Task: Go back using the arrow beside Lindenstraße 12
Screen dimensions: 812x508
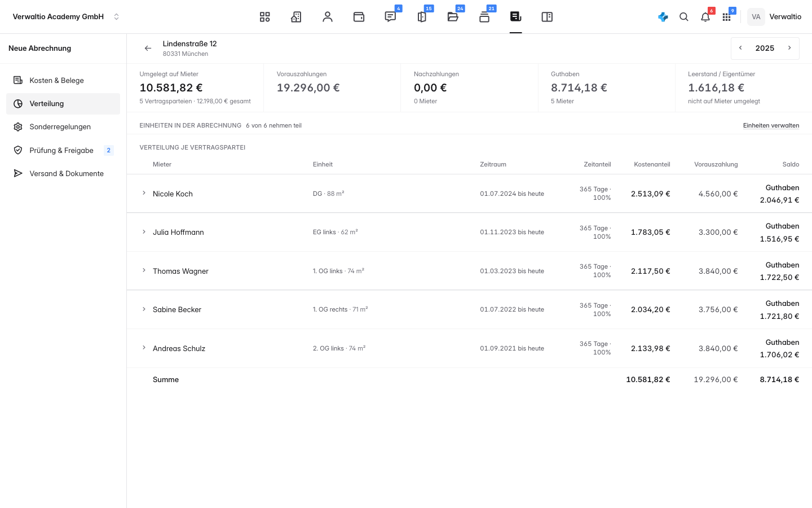Action: point(148,49)
